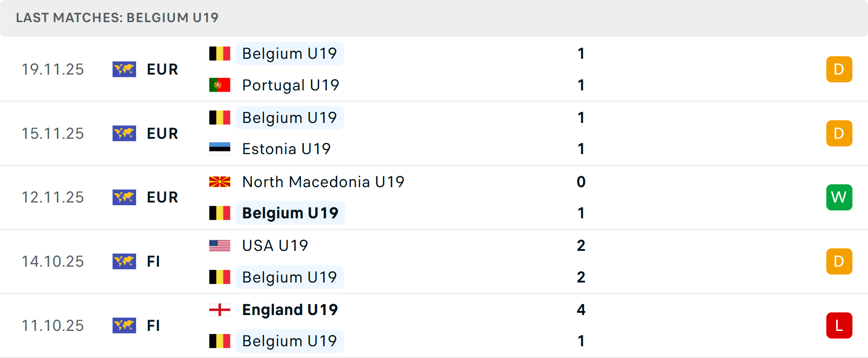Open the USA U19 team link

coord(275,245)
